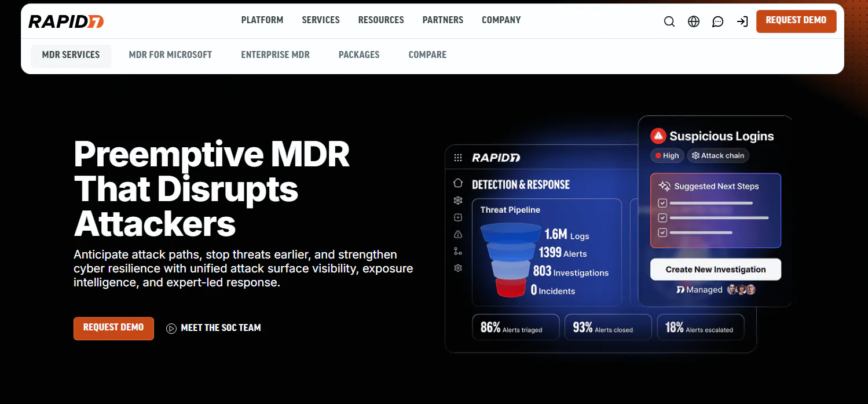Open the Services menu
The width and height of the screenshot is (868, 404).
(x=321, y=20)
